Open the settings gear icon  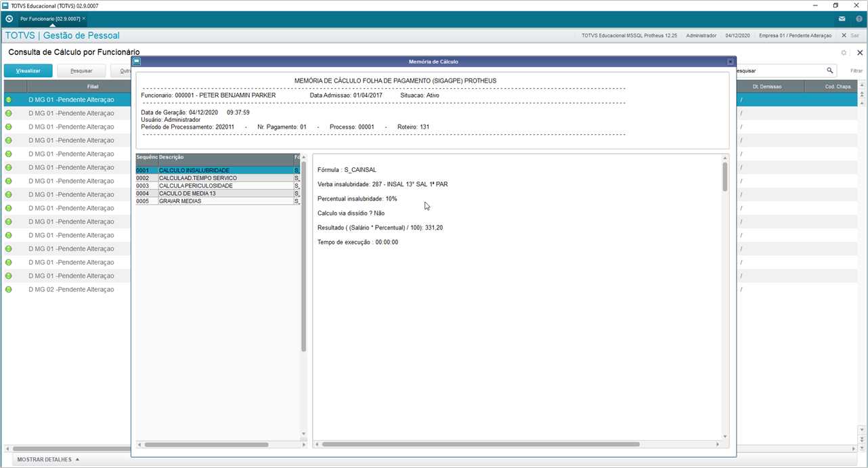click(844, 52)
